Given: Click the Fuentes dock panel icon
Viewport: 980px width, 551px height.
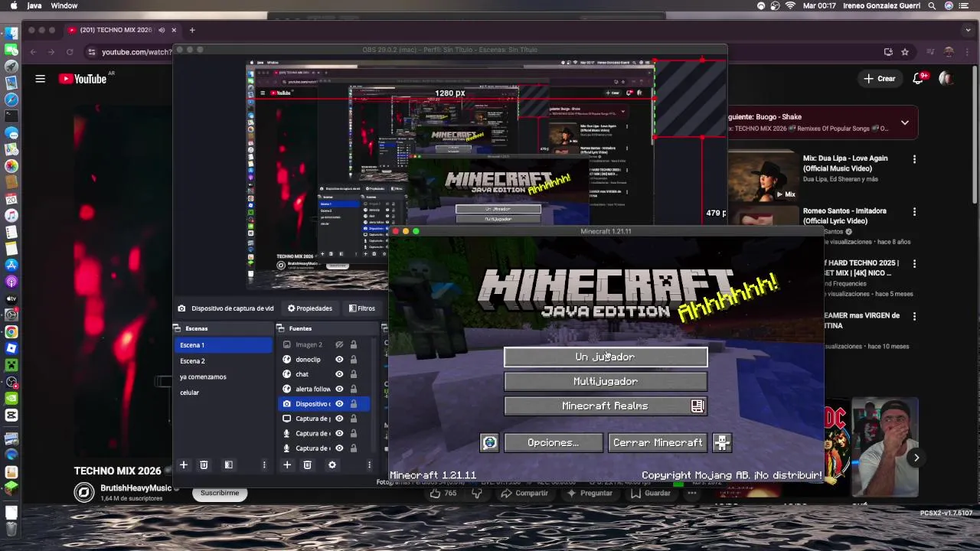Looking at the screenshot, I should [x=282, y=329].
